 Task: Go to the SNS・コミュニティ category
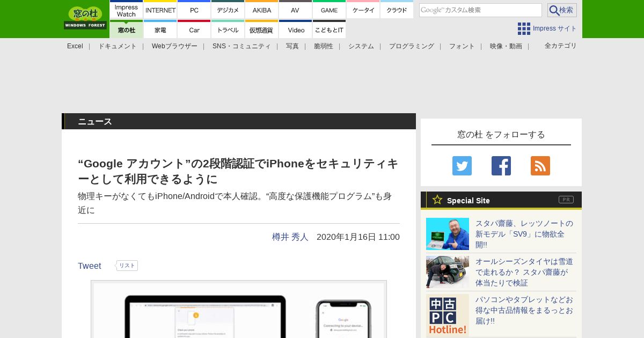[241, 46]
